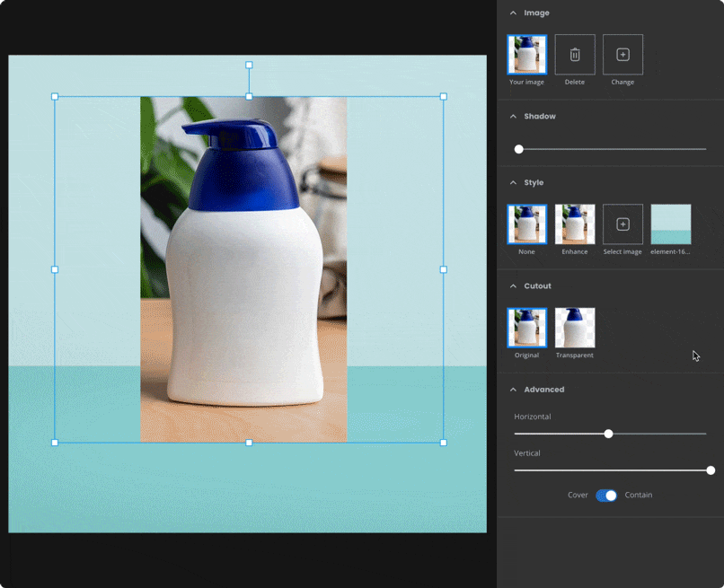Click the Change image plus icon
This screenshot has width=724, height=588.
click(622, 55)
